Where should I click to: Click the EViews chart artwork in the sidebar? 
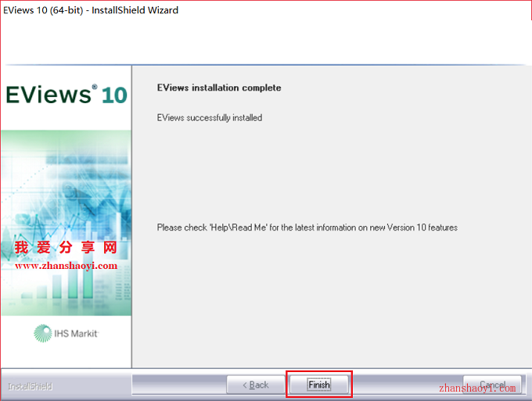[66, 223]
